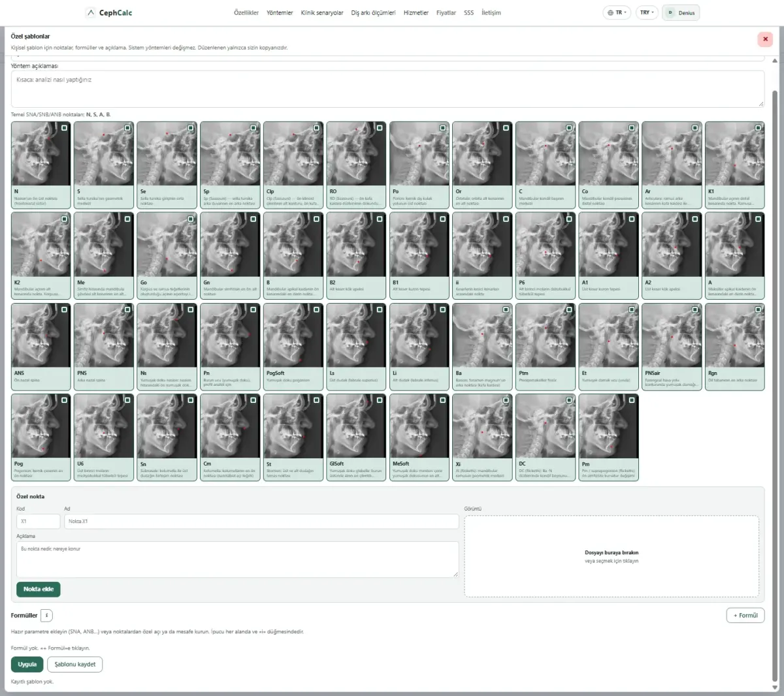Screen dimensions: 784x696
Task: Select the Or landmark X-ray thumbnail
Action: point(482,153)
